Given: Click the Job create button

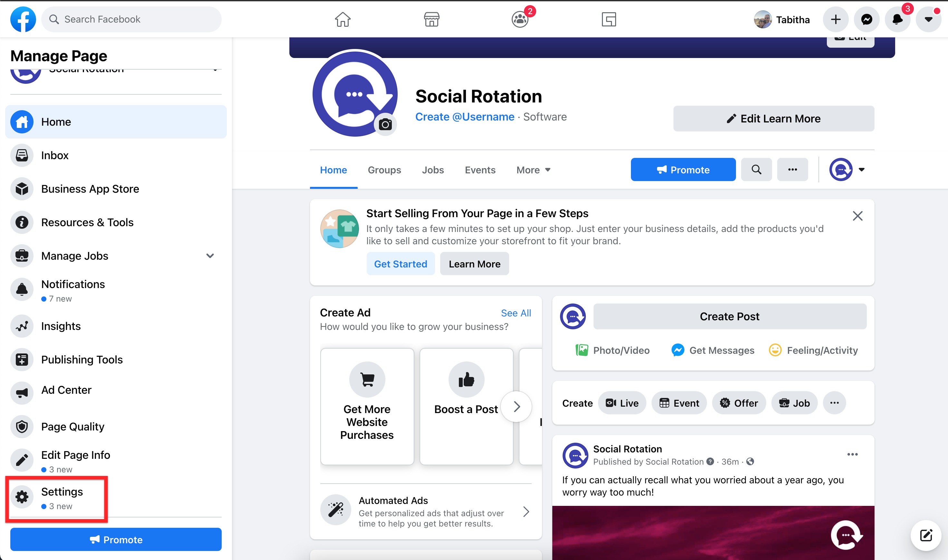Looking at the screenshot, I should [794, 403].
